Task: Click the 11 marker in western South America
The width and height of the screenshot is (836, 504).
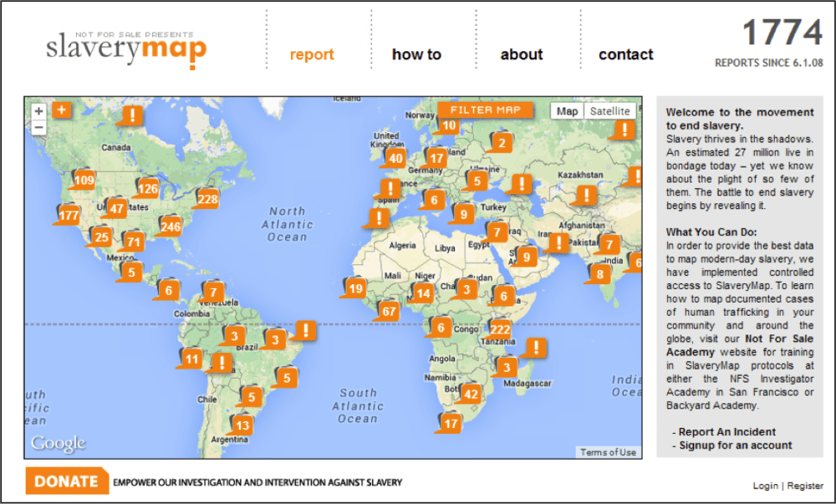Action: coord(191,359)
